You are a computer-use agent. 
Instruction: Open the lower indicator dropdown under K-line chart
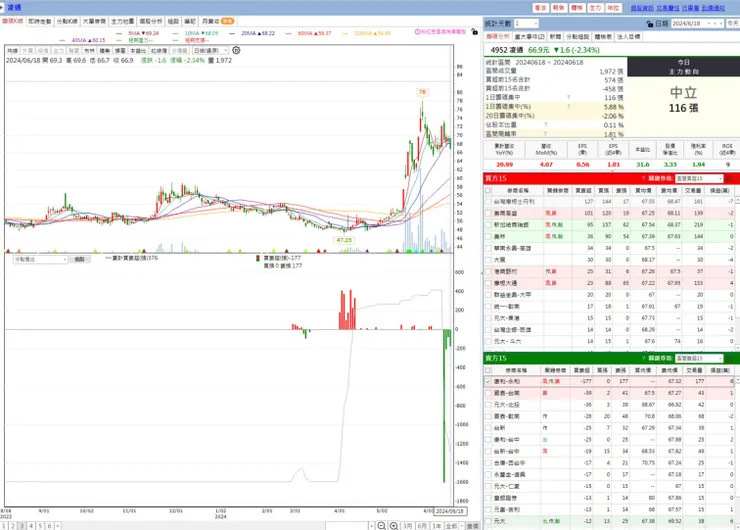[40, 260]
